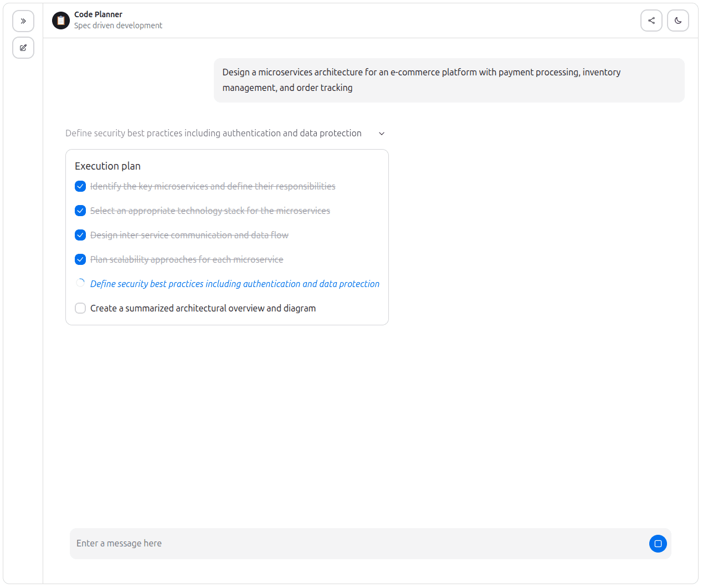This screenshot has height=588, width=703.
Task: Select in-progress 'Define security best practices' step
Action: tap(235, 284)
